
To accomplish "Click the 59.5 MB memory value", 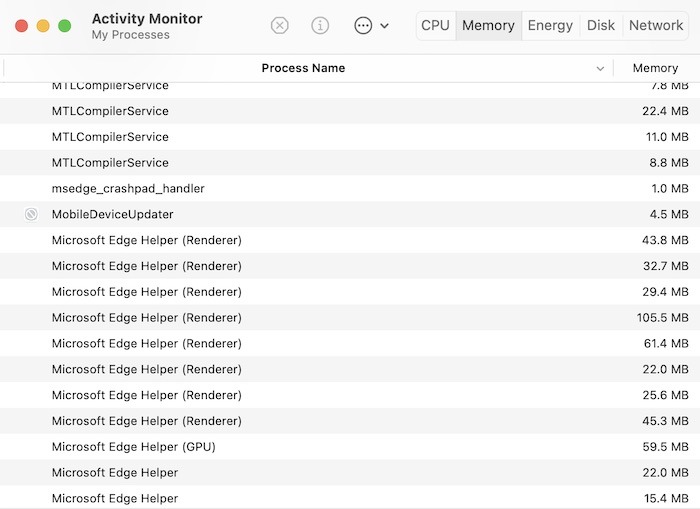I will pos(666,447).
